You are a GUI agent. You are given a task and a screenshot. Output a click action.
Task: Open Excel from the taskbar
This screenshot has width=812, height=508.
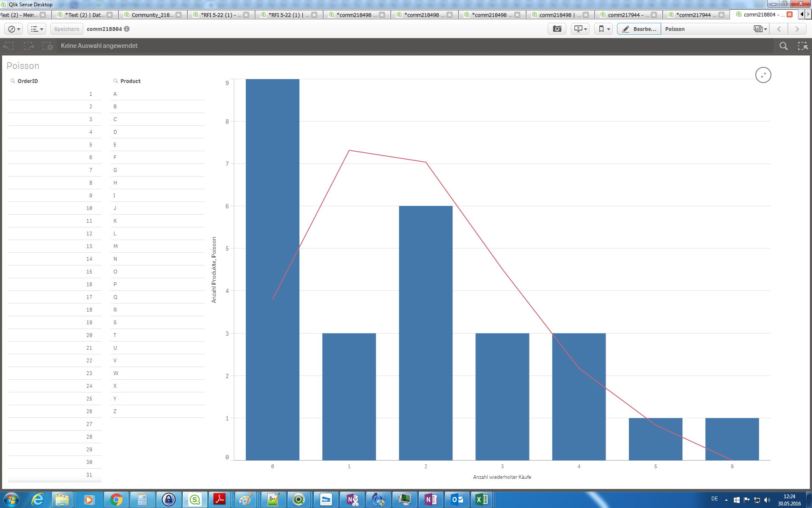[x=481, y=500]
